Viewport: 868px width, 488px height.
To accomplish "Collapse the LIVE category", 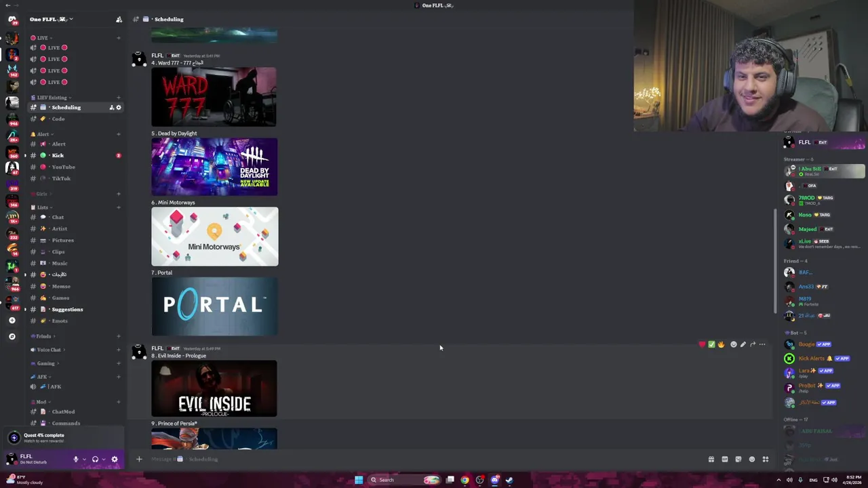I will click(40, 38).
